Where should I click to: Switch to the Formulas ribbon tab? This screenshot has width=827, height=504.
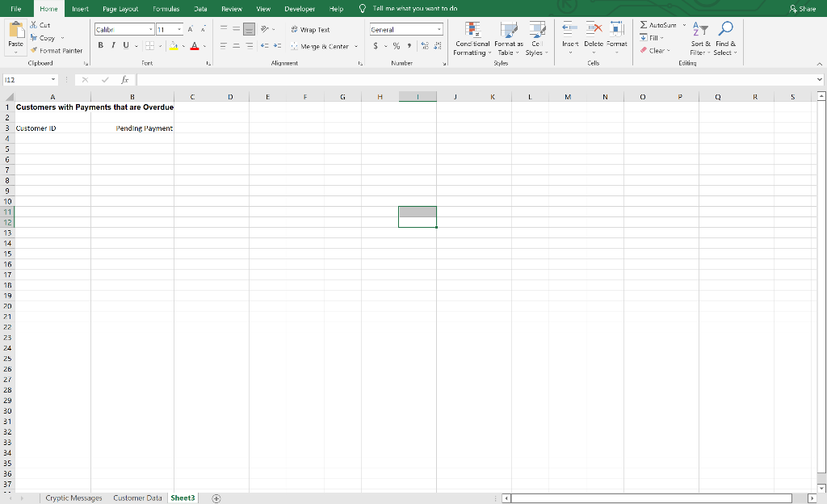tap(166, 9)
